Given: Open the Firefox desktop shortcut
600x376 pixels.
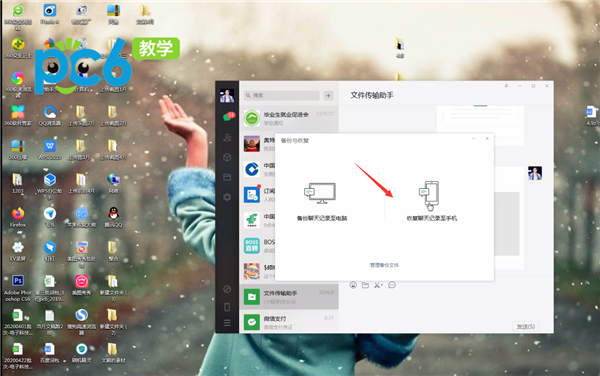Looking at the screenshot, I should (x=18, y=217).
